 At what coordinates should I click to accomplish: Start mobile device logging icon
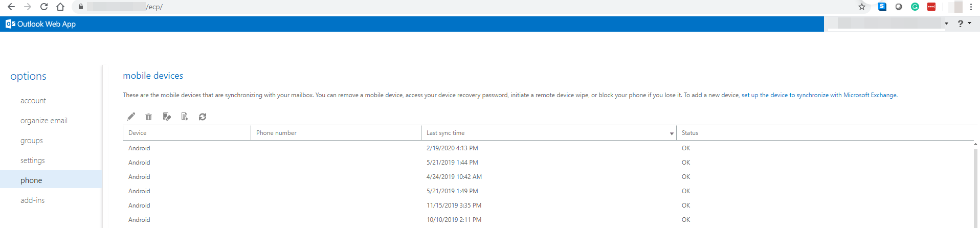click(185, 117)
